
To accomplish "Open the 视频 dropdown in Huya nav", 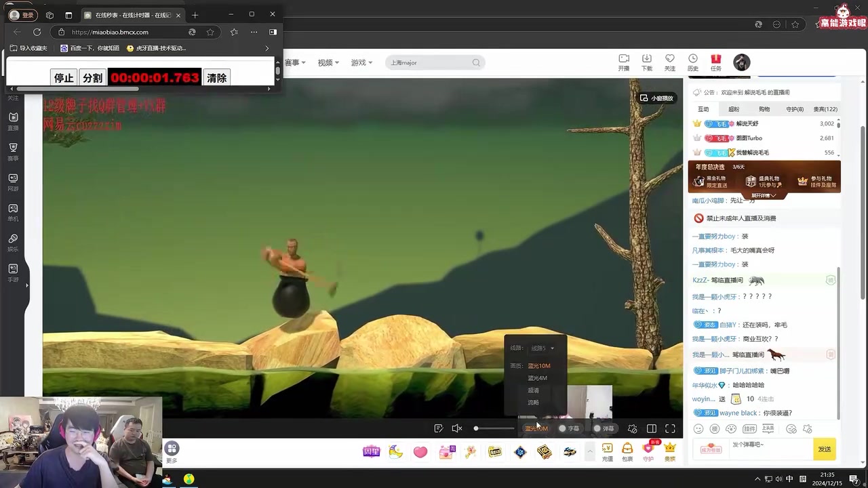I will click(x=328, y=62).
